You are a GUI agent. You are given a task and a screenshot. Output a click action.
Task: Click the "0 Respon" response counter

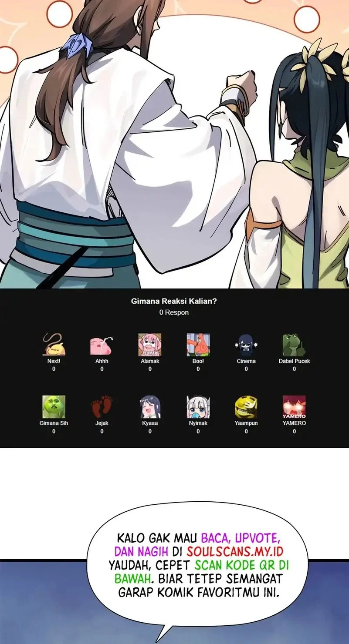[174, 312]
